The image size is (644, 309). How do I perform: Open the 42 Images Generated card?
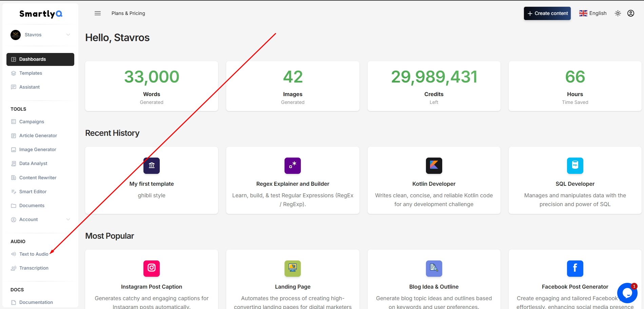click(293, 86)
